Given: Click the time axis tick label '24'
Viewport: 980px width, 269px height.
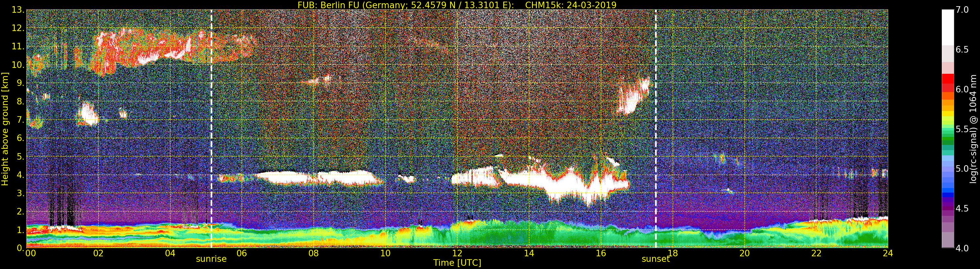Looking at the screenshot, I should [888, 253].
